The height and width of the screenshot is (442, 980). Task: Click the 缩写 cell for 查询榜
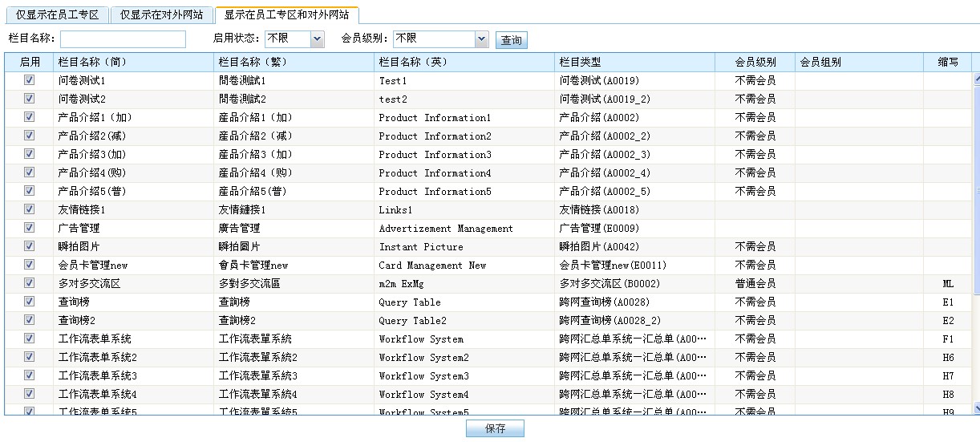pyautogui.click(x=948, y=302)
